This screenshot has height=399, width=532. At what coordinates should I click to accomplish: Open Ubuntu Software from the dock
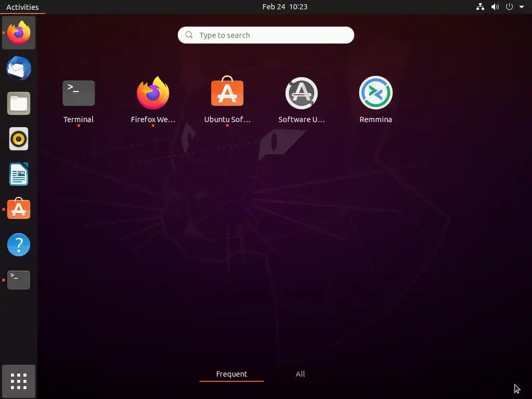coord(19,209)
